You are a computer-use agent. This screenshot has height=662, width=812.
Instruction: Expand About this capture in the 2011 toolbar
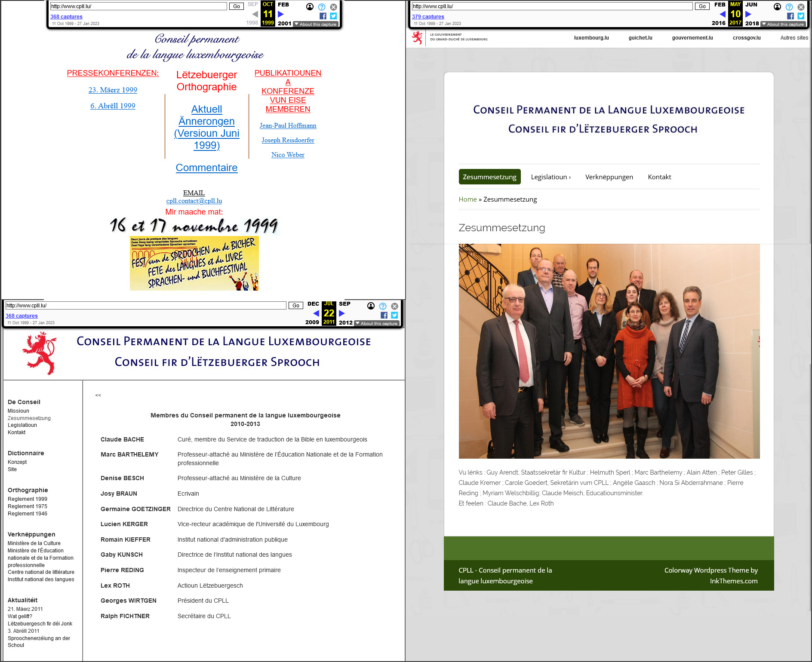pyautogui.click(x=377, y=324)
